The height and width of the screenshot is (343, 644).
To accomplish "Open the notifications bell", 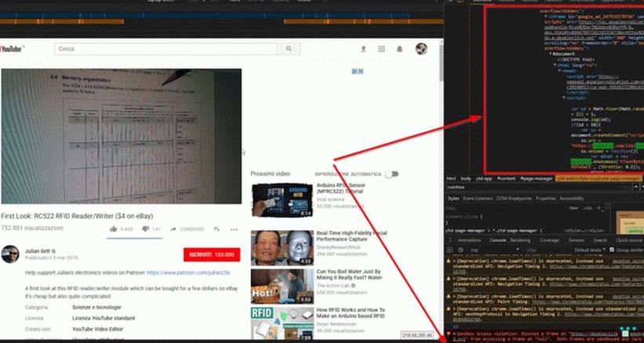I will click(x=399, y=49).
